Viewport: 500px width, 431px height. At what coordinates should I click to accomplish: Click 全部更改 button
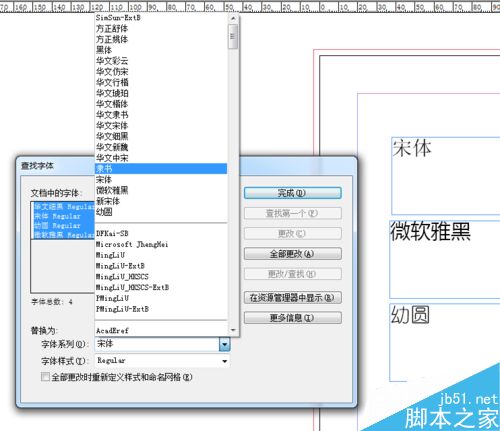pos(293,254)
